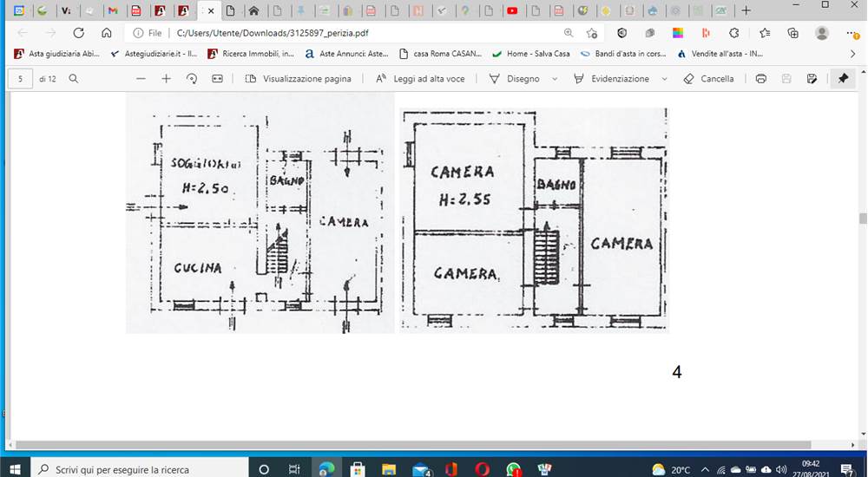This screenshot has height=477, width=868.
Task: Print the document using printer icon
Action: pos(761,79)
